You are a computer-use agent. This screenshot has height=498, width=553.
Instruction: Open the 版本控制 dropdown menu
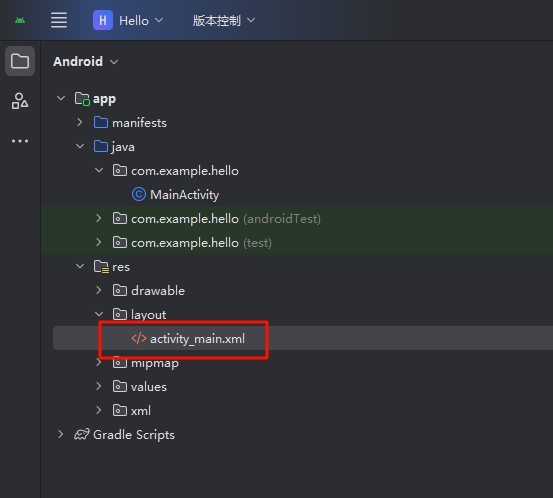[x=224, y=20]
